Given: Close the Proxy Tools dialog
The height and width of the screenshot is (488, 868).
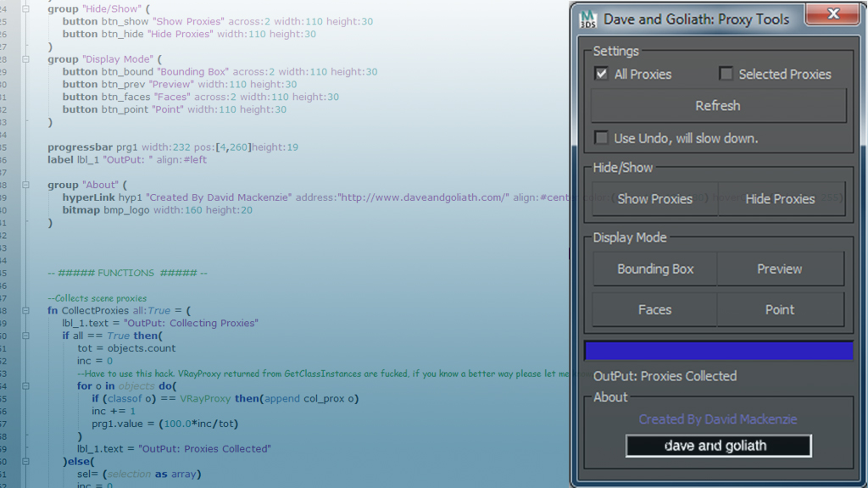Looking at the screenshot, I should click(x=832, y=14).
